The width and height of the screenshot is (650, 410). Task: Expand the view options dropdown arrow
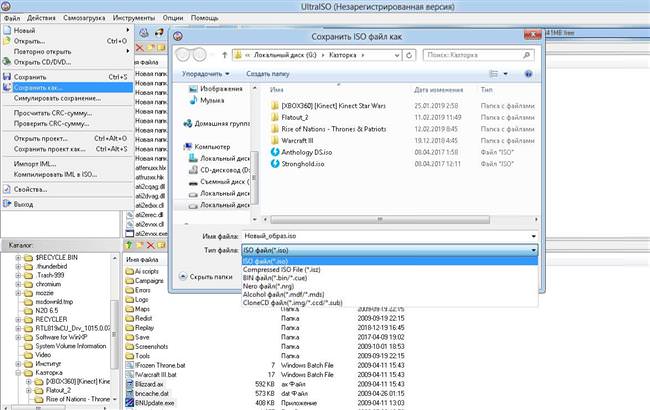click(505, 74)
